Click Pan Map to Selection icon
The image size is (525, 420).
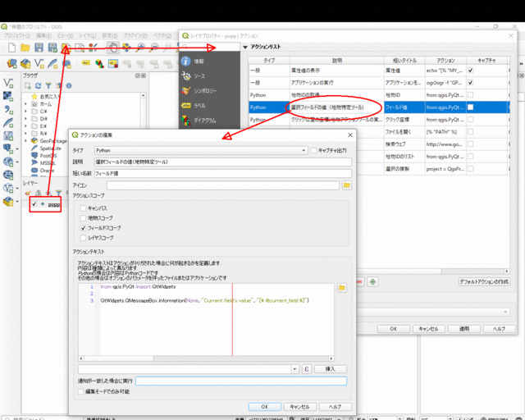click(x=127, y=48)
